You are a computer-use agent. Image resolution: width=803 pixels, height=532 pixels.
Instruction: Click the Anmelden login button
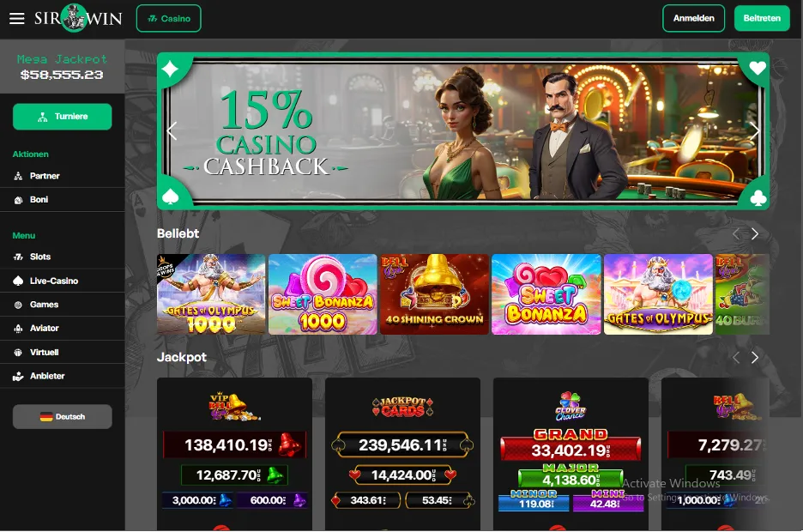(693, 18)
